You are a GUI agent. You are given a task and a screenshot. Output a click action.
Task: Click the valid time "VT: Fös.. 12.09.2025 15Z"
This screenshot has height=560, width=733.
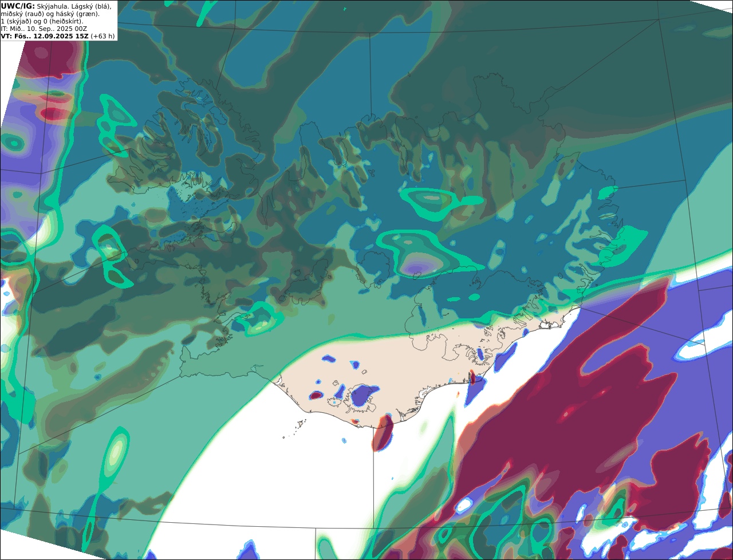coord(45,36)
